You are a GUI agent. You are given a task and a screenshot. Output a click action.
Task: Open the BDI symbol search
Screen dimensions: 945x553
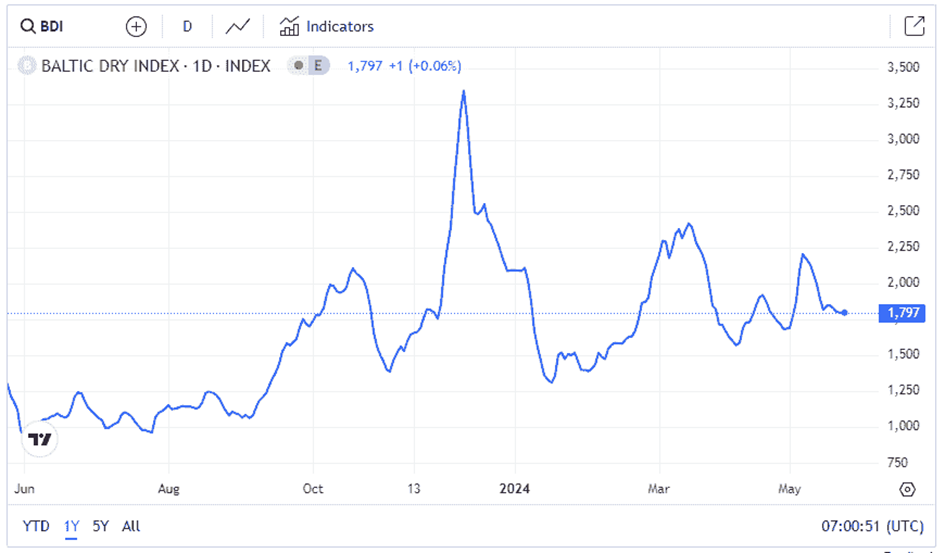click(x=42, y=27)
